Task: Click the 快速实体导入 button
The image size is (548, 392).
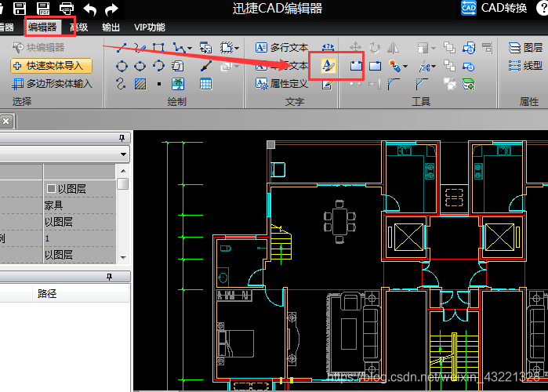Action: 52,66
